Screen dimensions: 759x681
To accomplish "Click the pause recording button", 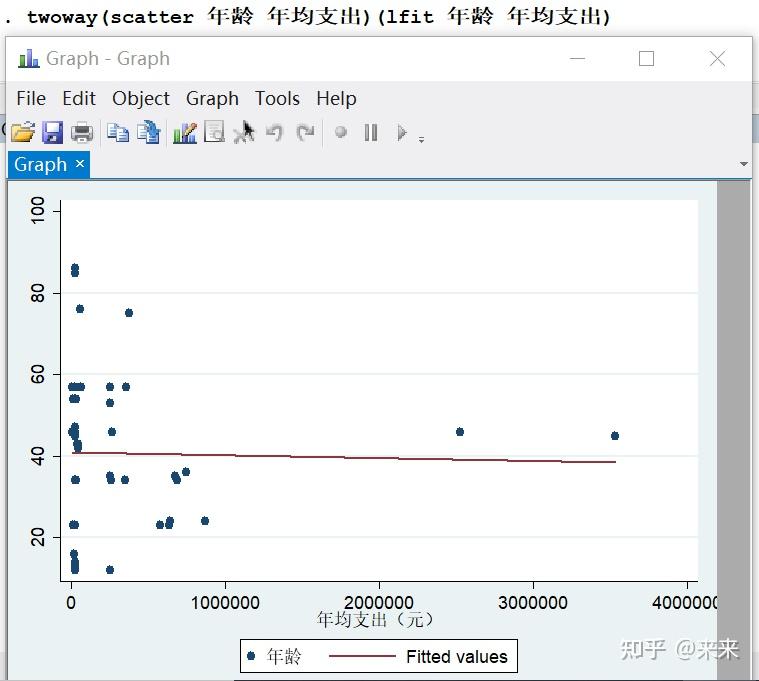I will click(x=371, y=132).
